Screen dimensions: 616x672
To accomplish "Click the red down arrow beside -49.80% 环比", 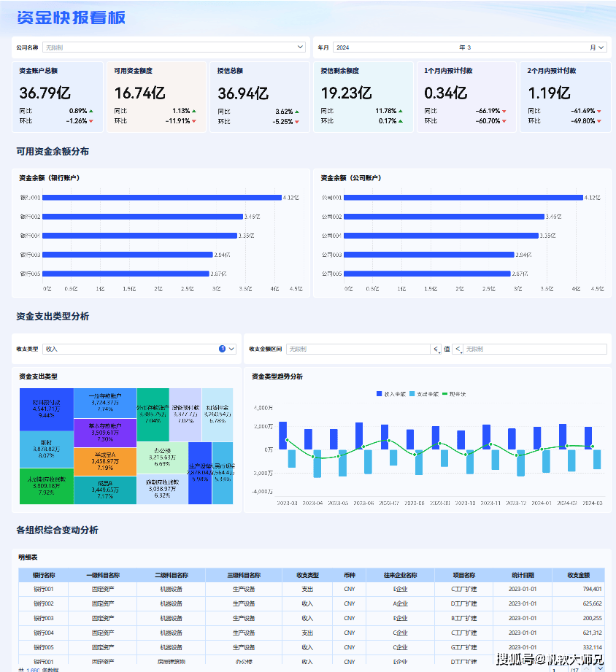I will (x=599, y=121).
